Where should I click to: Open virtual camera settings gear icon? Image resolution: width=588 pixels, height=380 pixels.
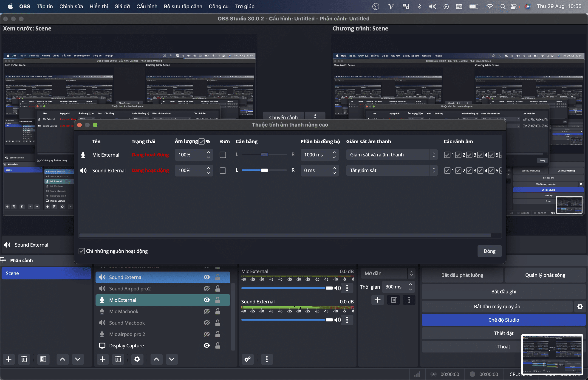[580, 307]
